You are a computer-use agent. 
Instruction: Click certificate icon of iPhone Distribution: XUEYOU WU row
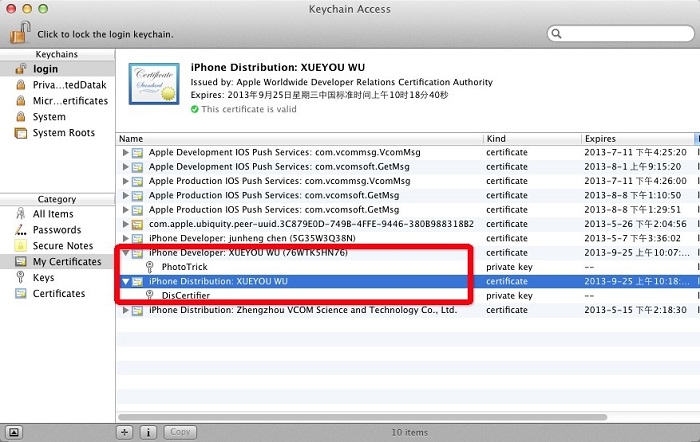137,281
